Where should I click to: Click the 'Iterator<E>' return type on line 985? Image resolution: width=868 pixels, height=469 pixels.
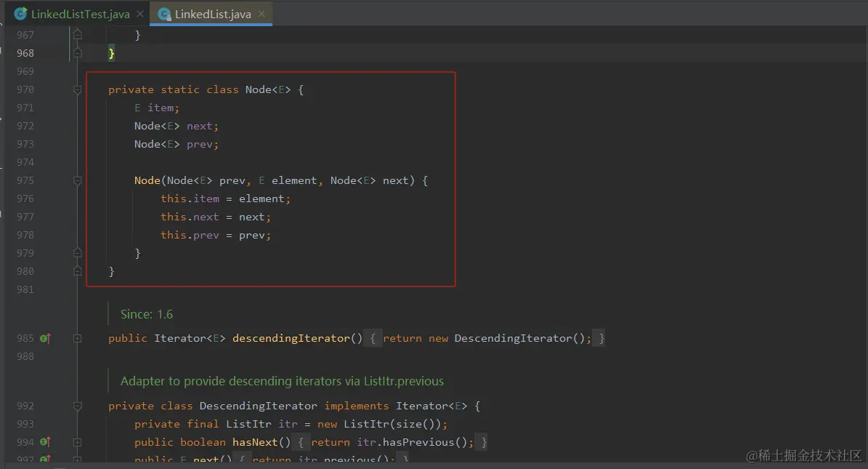coord(190,338)
